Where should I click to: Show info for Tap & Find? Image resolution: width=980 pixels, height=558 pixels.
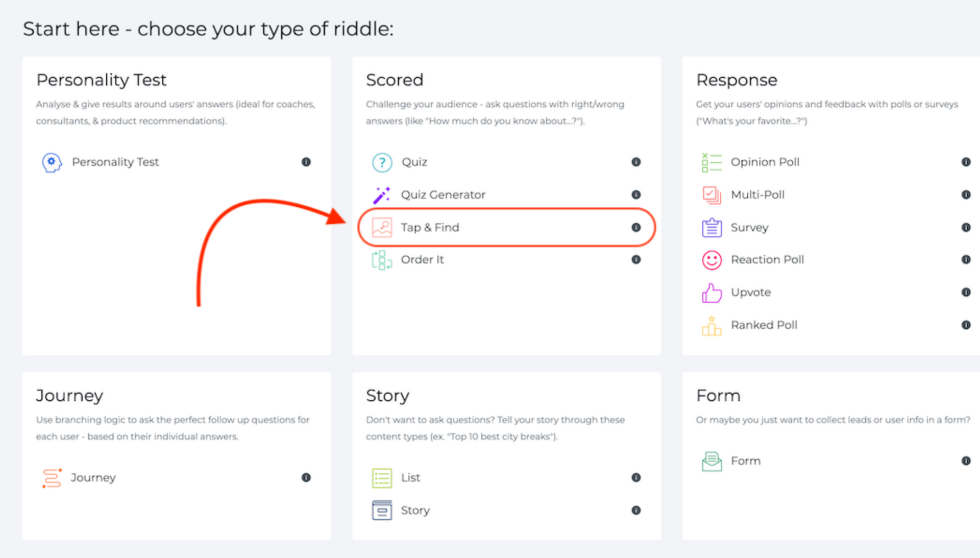(636, 228)
